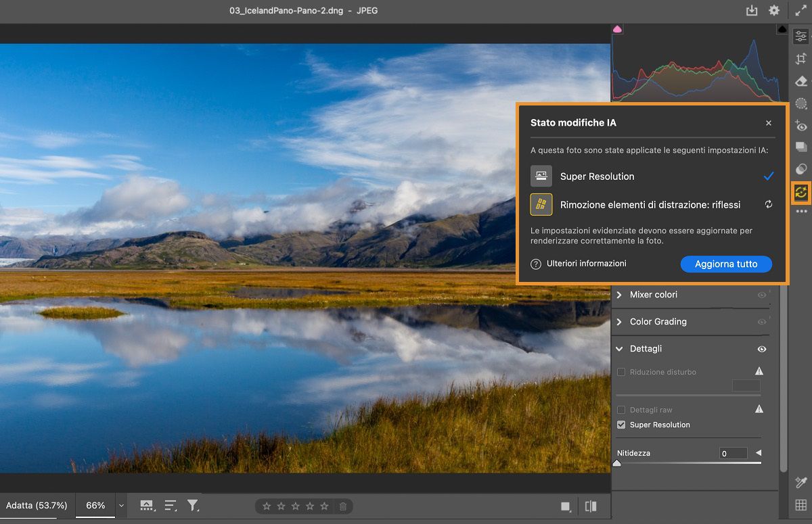Open the preferences gear icon
This screenshot has height=524, width=812.
pos(774,11)
